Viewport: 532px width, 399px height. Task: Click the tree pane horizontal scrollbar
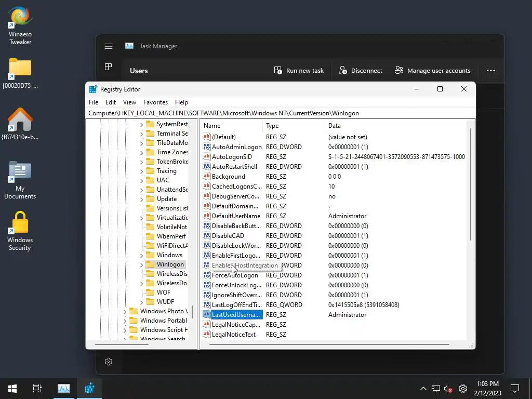[x=122, y=344]
